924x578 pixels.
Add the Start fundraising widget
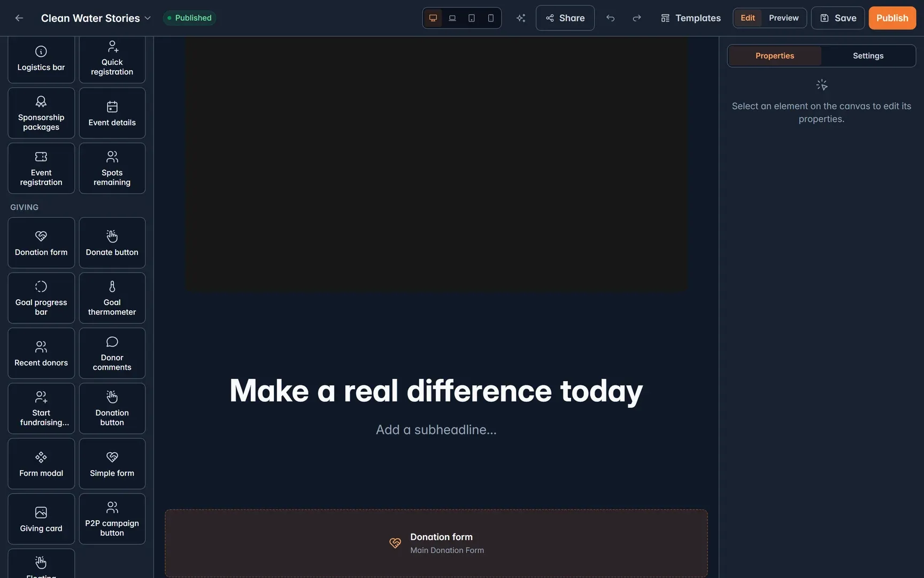41,408
